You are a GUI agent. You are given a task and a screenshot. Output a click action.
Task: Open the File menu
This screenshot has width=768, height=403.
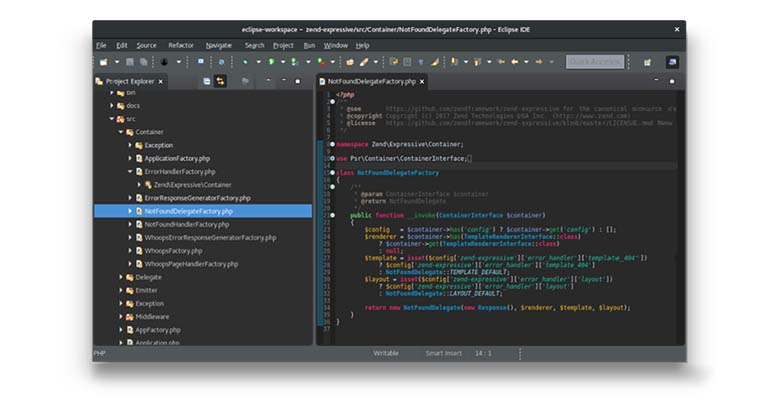[101, 46]
